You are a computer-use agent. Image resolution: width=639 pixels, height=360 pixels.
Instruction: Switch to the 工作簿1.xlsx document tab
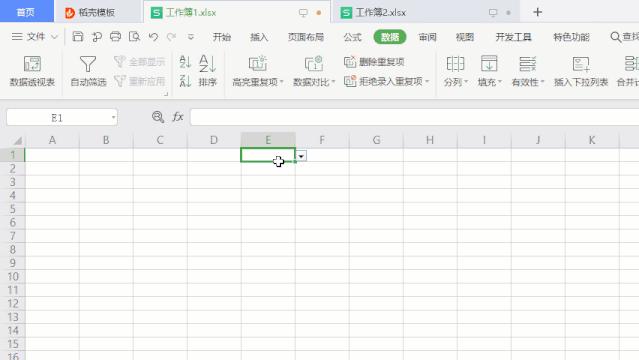(x=237, y=13)
